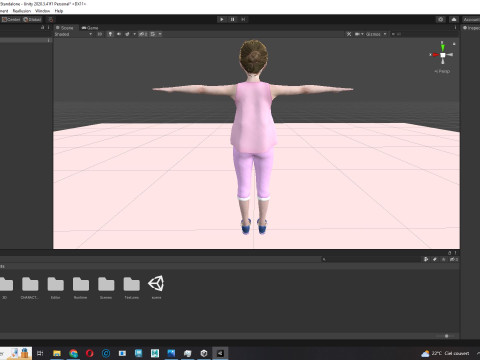Click the Project panel search field
480x360 pixels.
click(x=371, y=259)
